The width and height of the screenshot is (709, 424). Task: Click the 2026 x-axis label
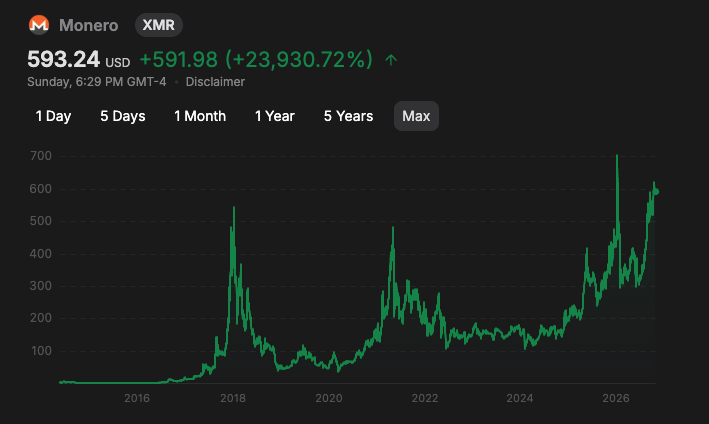point(616,398)
